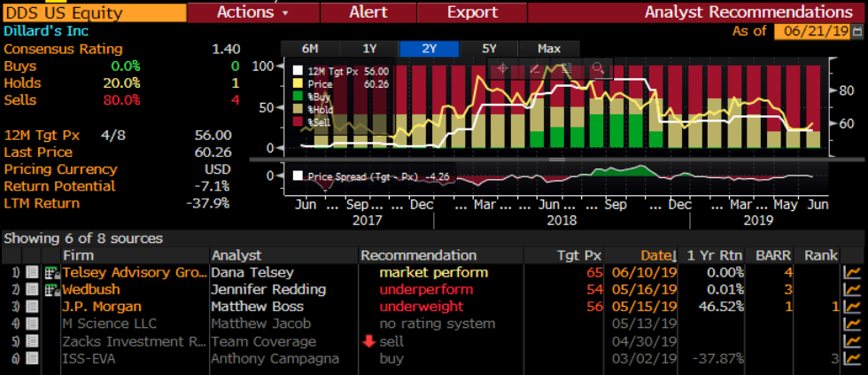Open the chart legend list icon

pos(566,68)
